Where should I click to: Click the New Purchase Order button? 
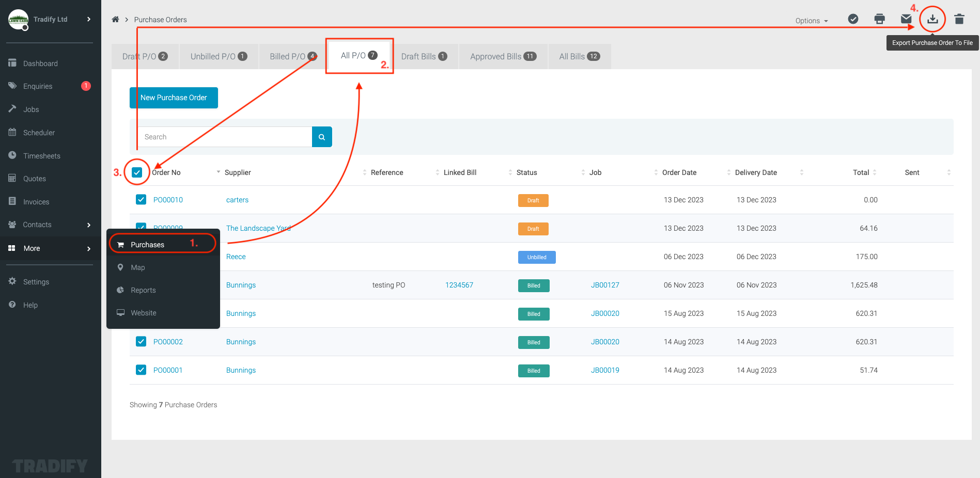tap(174, 98)
